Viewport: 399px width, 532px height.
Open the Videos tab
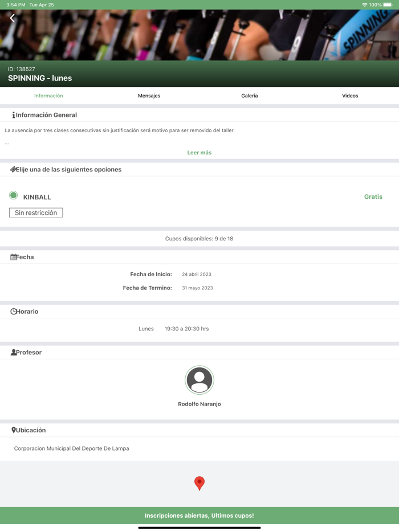(350, 96)
